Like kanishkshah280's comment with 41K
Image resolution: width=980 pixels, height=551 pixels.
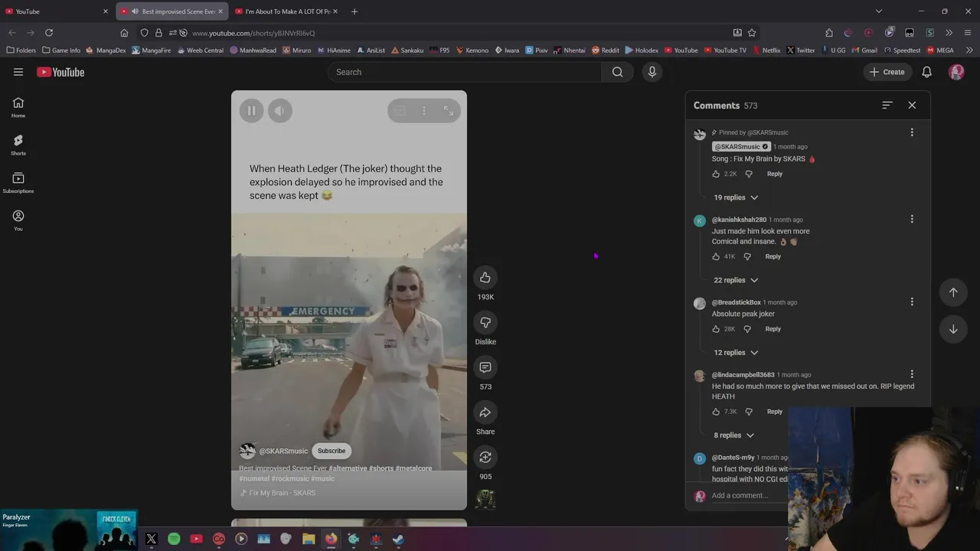pos(716,256)
